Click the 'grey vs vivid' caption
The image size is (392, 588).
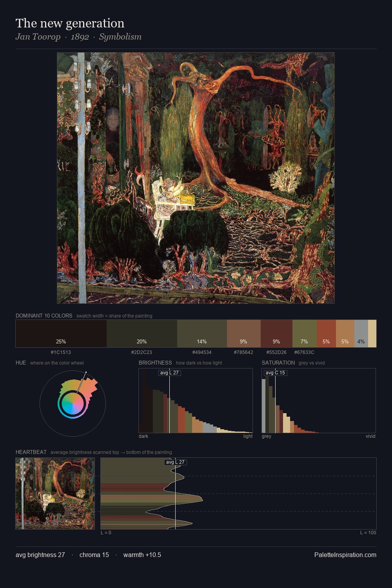(x=312, y=363)
